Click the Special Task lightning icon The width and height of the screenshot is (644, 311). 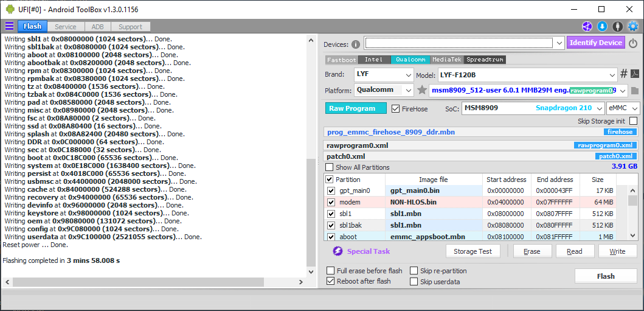(x=338, y=251)
